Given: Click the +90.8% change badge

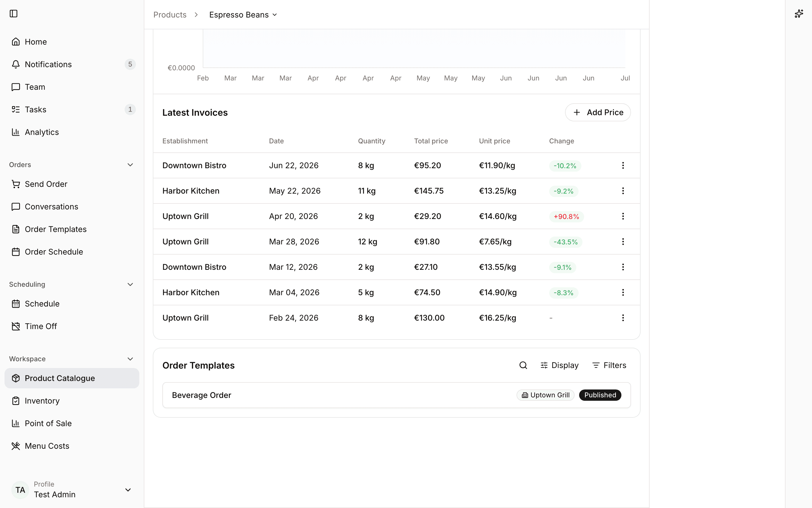Looking at the screenshot, I should [x=566, y=217].
